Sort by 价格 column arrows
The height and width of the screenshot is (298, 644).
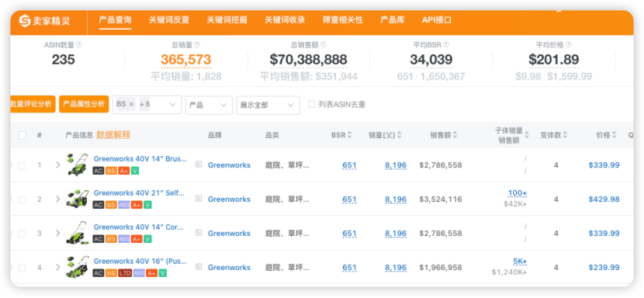614,135
